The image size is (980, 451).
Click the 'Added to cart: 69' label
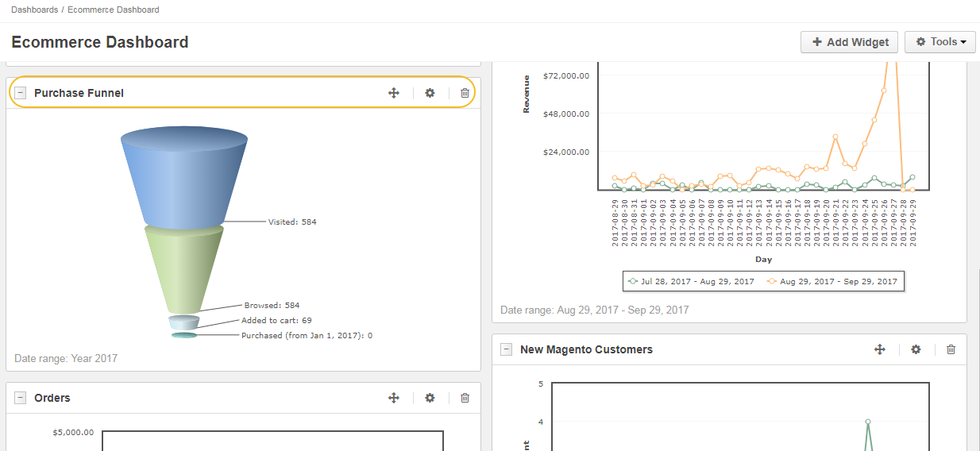tap(276, 321)
